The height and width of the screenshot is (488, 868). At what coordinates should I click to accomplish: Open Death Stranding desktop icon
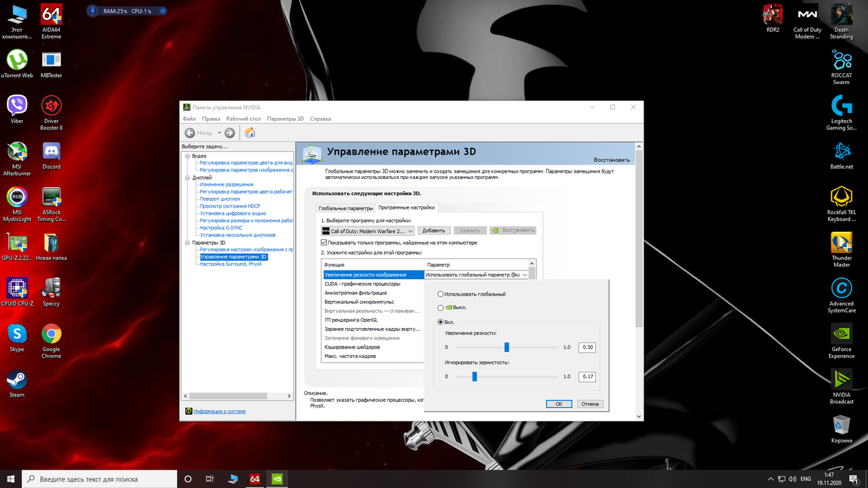pos(842,20)
